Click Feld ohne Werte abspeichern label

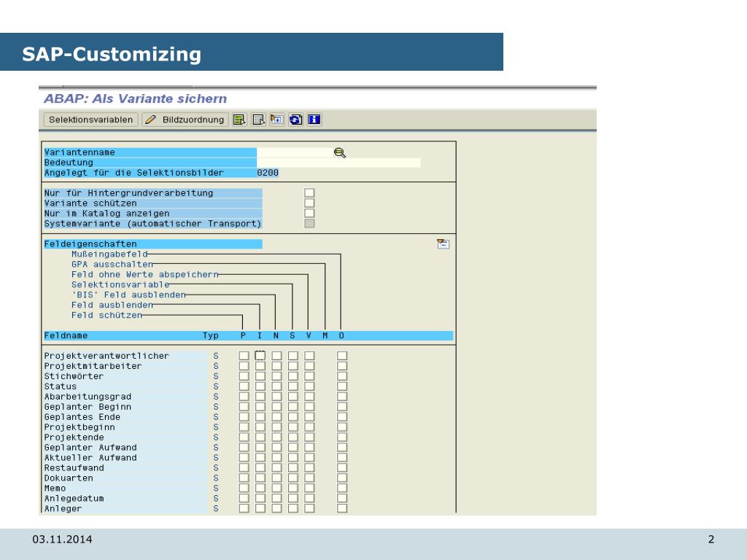tap(145, 275)
